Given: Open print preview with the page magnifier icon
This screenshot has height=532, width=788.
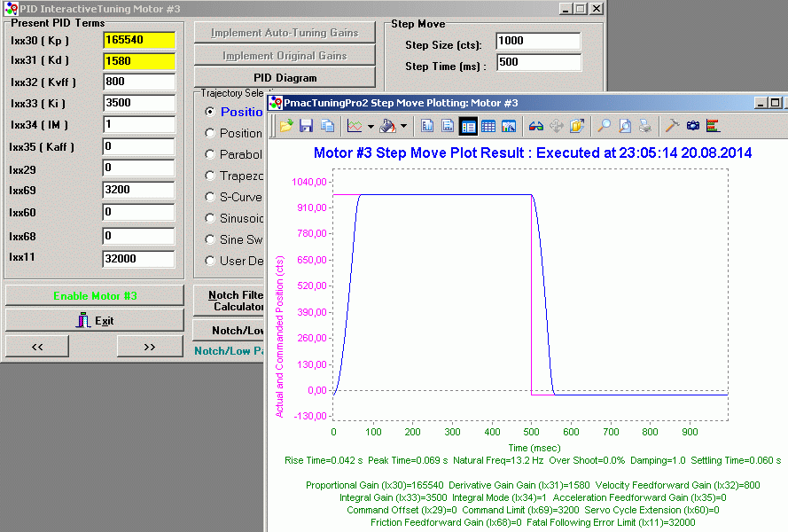Looking at the screenshot, I should (625, 126).
